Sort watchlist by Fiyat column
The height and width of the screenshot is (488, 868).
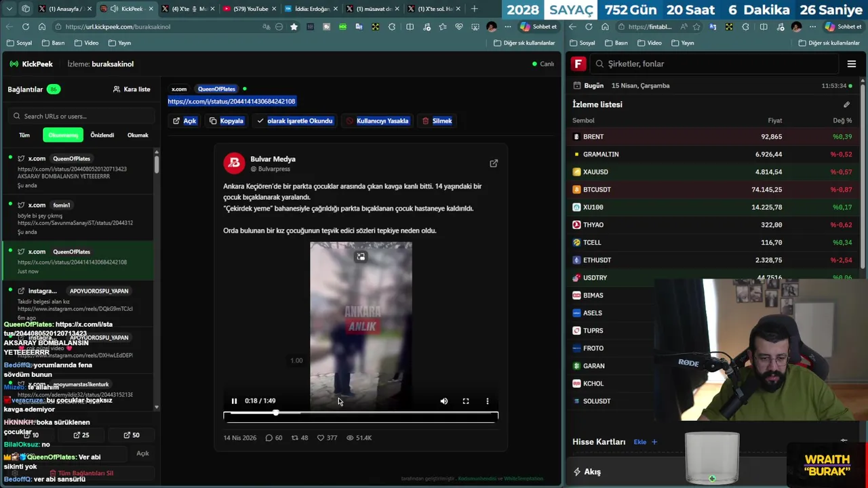point(774,121)
